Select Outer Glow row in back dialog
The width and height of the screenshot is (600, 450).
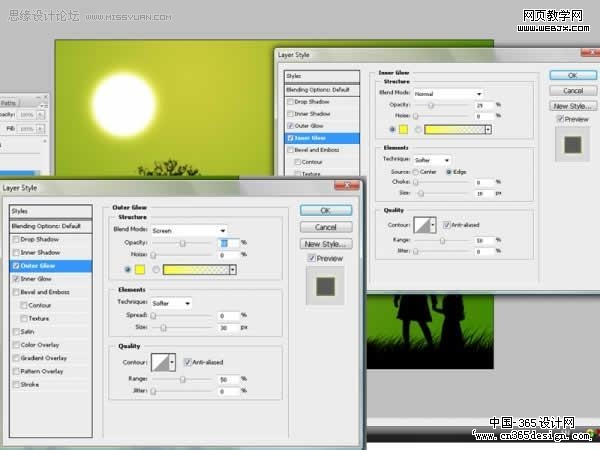pos(321,126)
